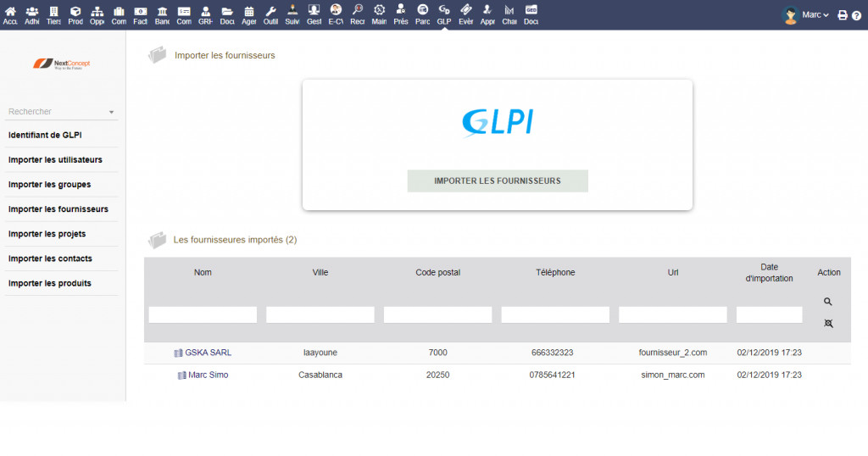The height and width of the screenshot is (456, 868).
Task: Sort by the Téléphone column header
Action: click(x=555, y=272)
